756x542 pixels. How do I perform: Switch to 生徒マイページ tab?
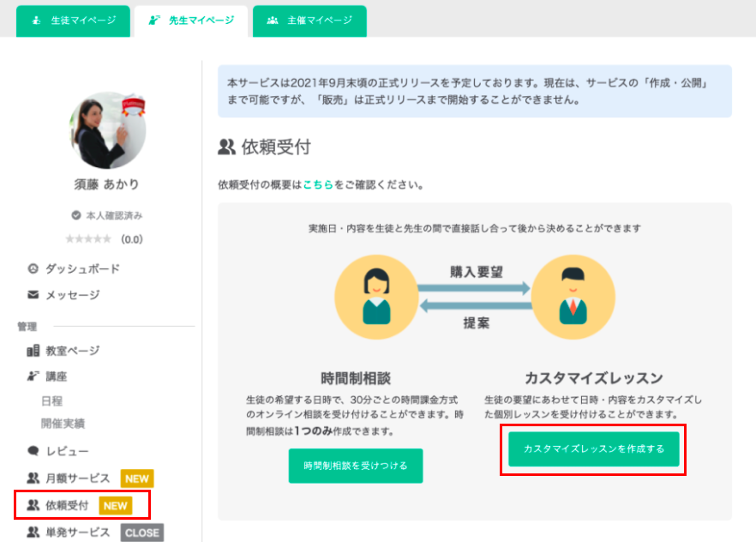[x=74, y=21]
